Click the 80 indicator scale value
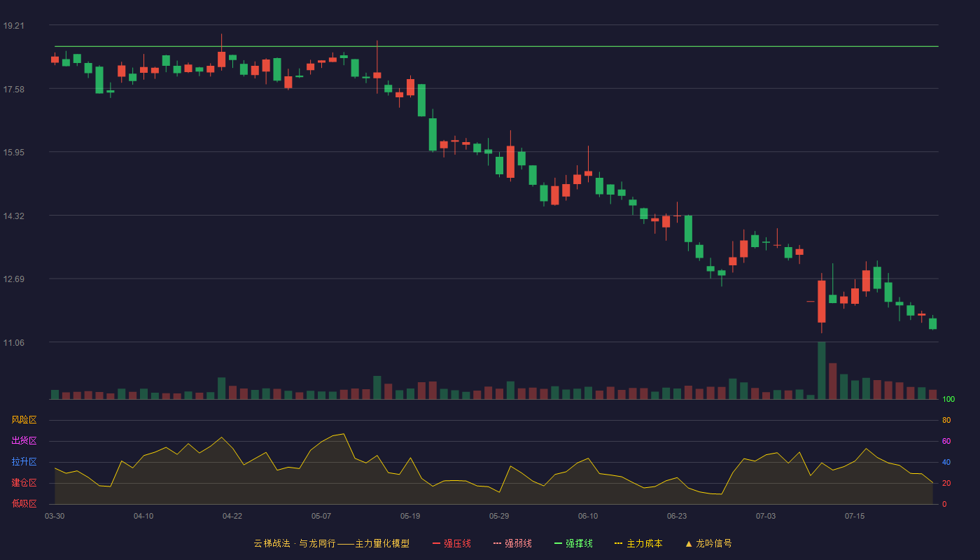The image size is (980, 560). [x=946, y=420]
